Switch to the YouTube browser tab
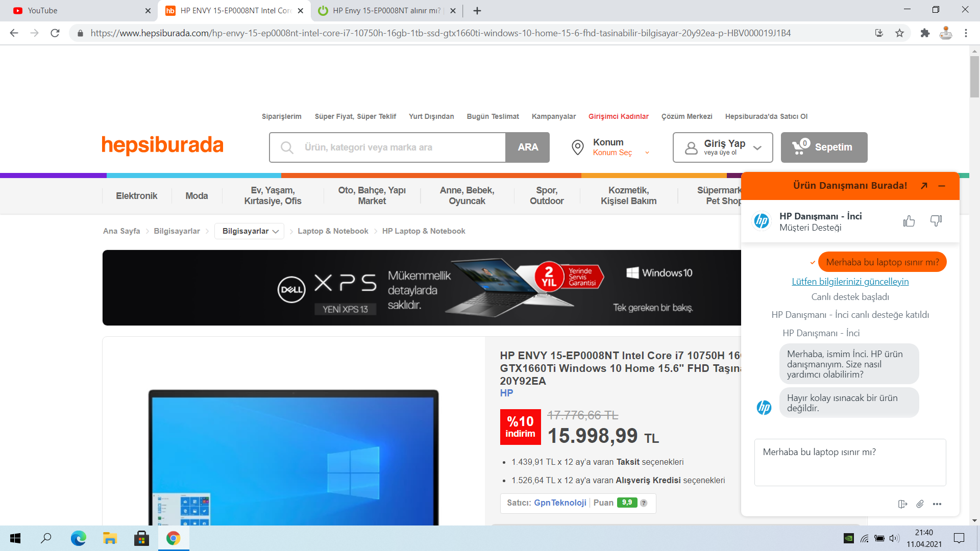 77,10
